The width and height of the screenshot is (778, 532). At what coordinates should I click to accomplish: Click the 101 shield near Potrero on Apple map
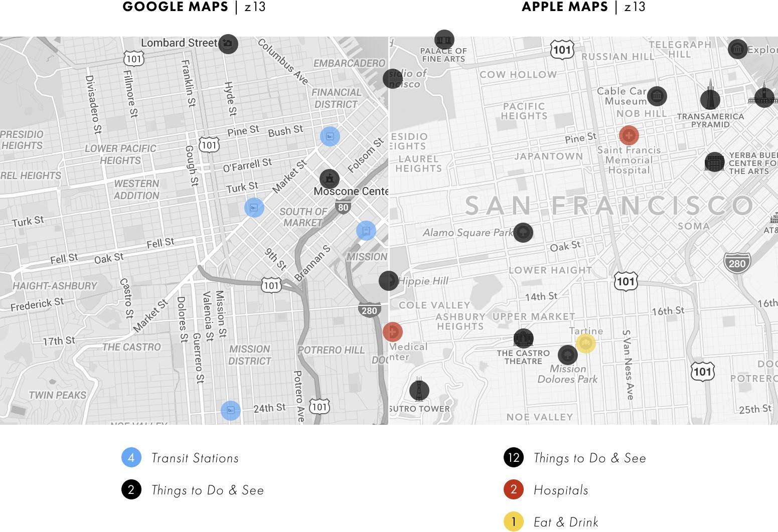click(702, 372)
